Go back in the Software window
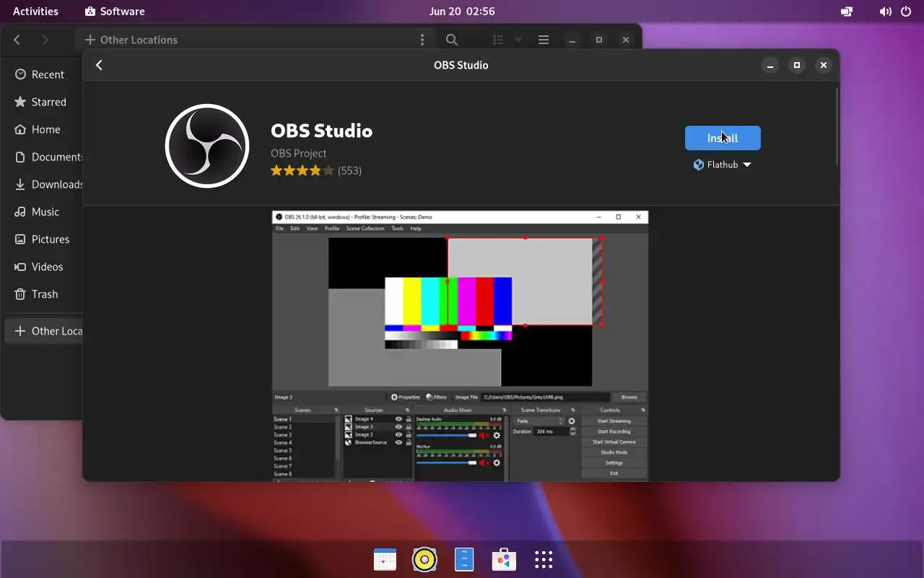This screenshot has height=578, width=924. click(x=100, y=65)
